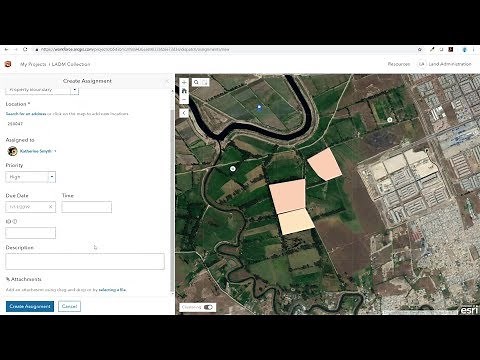Go forward in the browser
Viewport: 480px width, 360px height.
15,49
